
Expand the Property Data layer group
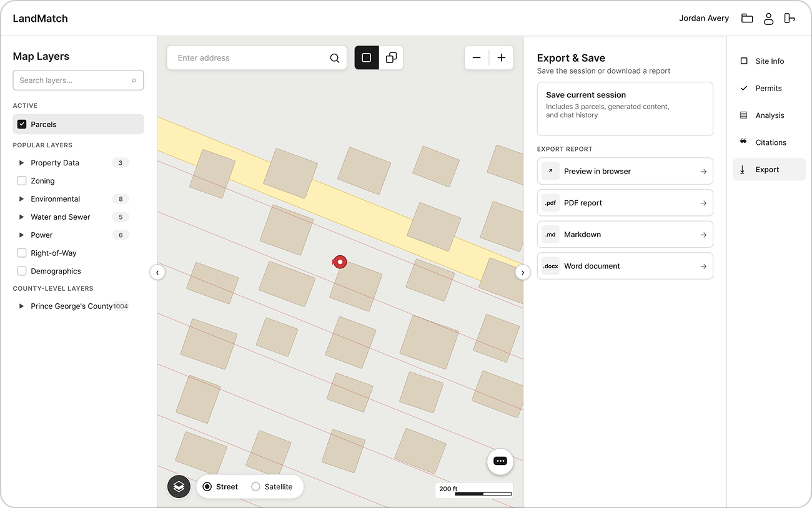22,163
